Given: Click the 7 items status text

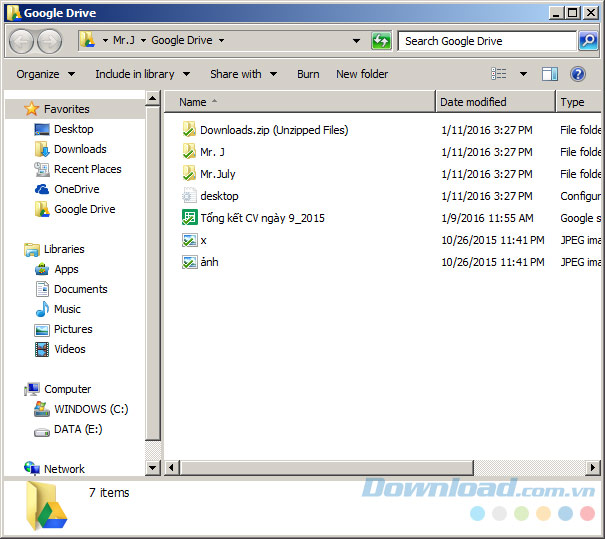Looking at the screenshot, I should click(x=109, y=493).
